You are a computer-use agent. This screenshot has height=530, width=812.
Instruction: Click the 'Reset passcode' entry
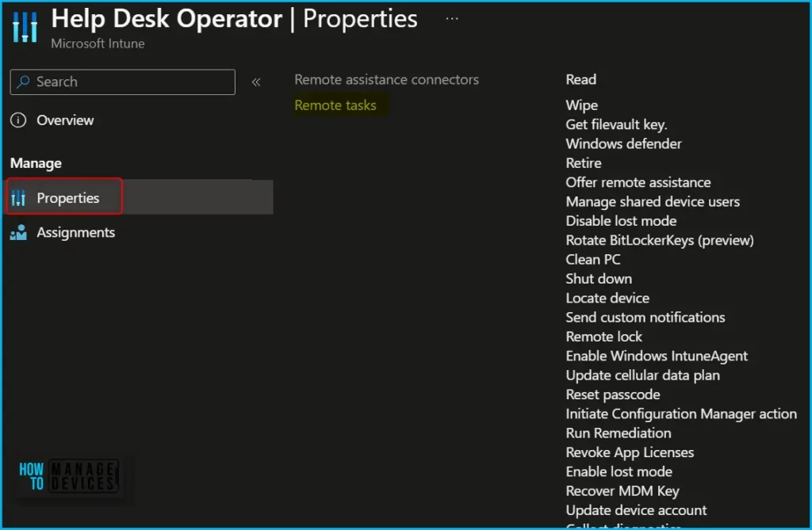pyautogui.click(x=613, y=395)
